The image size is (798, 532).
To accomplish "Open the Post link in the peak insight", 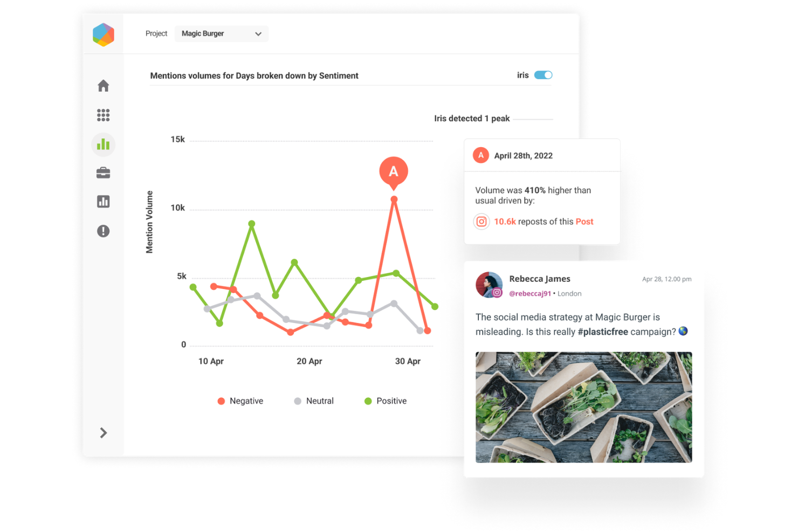I will 584,221.
